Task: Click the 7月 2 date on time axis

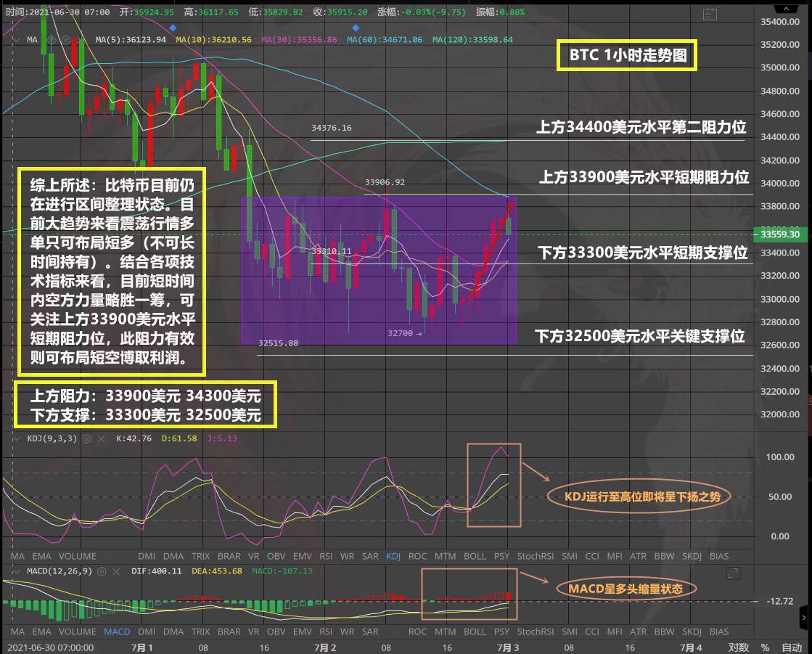Action: point(325,647)
